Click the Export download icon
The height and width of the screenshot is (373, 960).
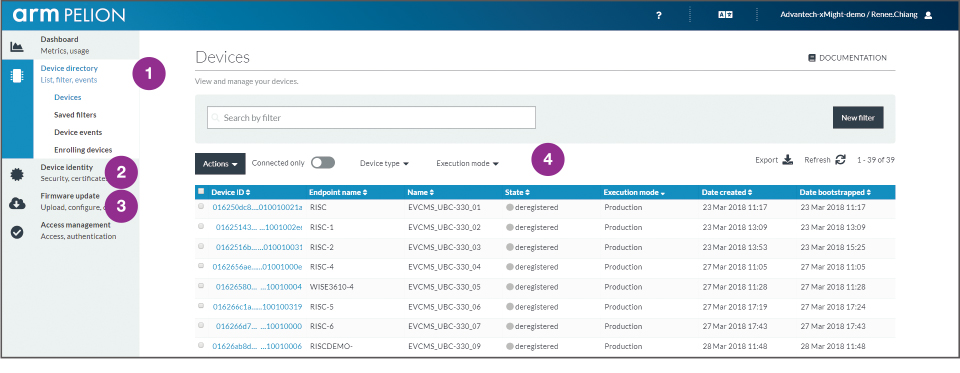pyautogui.click(x=788, y=160)
